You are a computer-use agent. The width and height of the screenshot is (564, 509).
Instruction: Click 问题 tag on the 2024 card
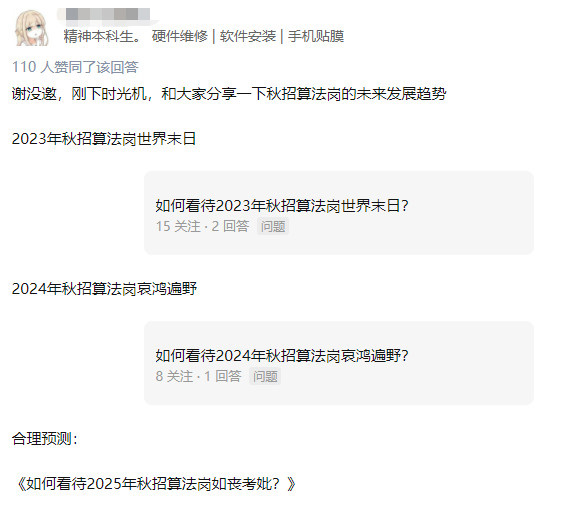click(x=265, y=376)
